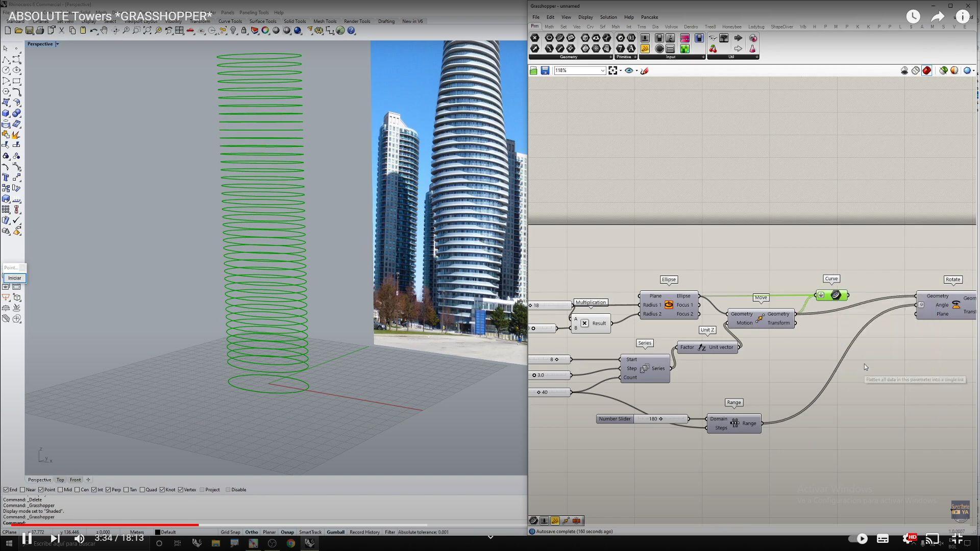Click the blue rendered sphere icon in Rhino
Image resolution: width=980 pixels, height=551 pixels.
(298, 31)
